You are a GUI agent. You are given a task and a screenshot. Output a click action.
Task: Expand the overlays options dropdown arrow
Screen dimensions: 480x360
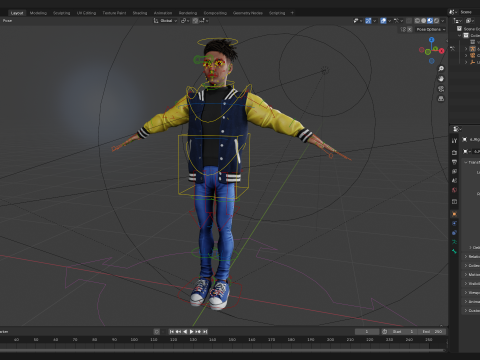click(x=389, y=21)
